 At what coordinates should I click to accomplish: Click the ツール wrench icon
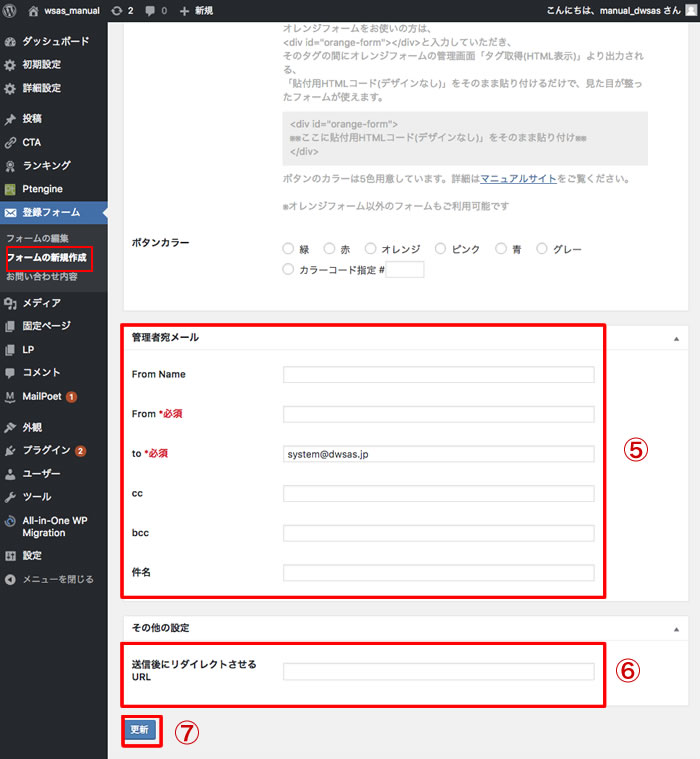[11, 497]
